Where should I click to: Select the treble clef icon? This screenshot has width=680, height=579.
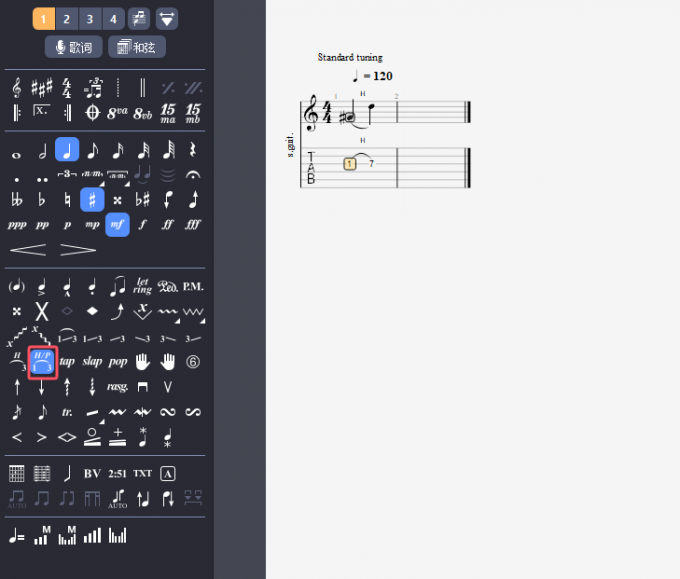pos(17,88)
